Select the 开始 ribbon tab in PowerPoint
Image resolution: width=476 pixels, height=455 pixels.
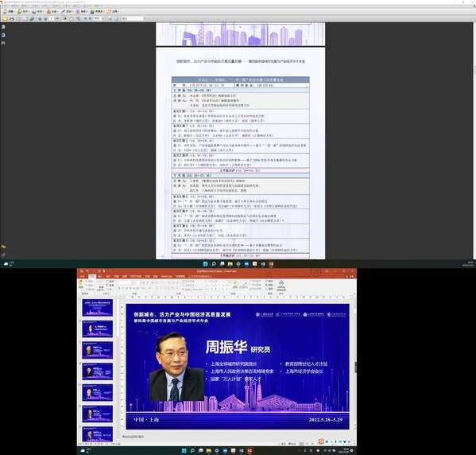(x=92, y=276)
